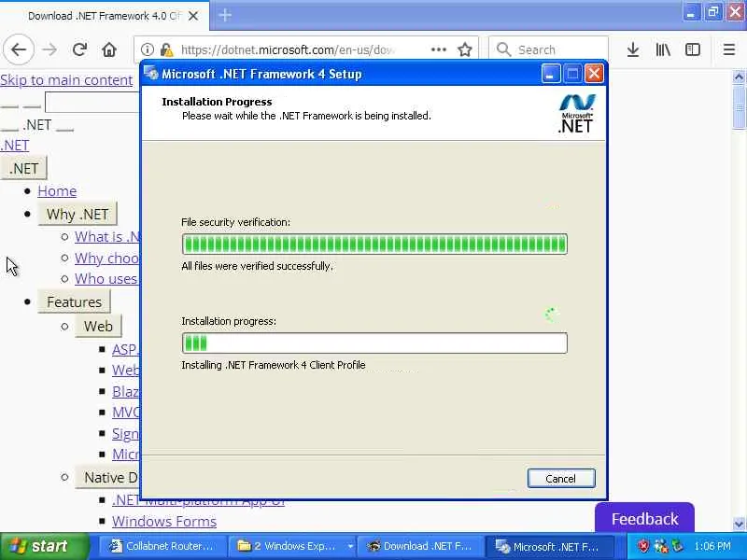Click the Microsoft .NET logo in setup dialog

(576, 113)
